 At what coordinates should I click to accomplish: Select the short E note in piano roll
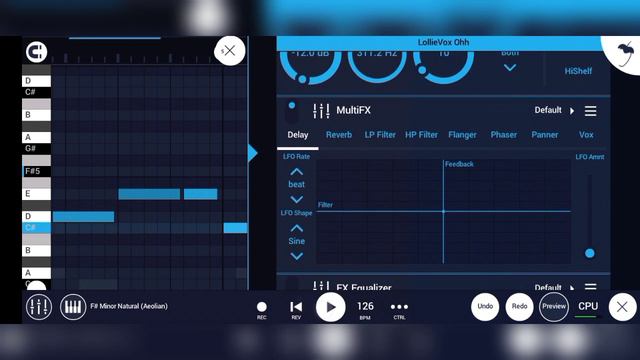point(200,194)
